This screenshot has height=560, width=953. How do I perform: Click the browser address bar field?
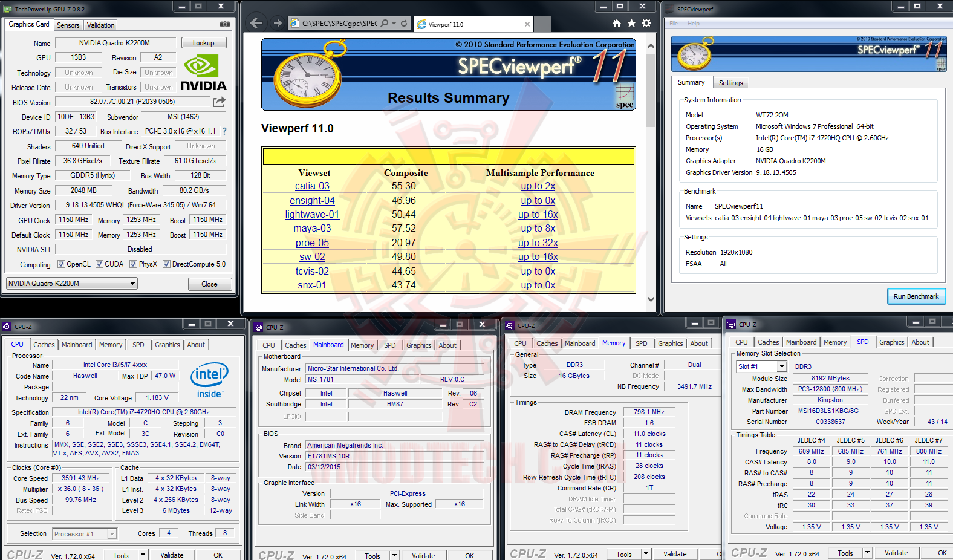[x=339, y=24]
